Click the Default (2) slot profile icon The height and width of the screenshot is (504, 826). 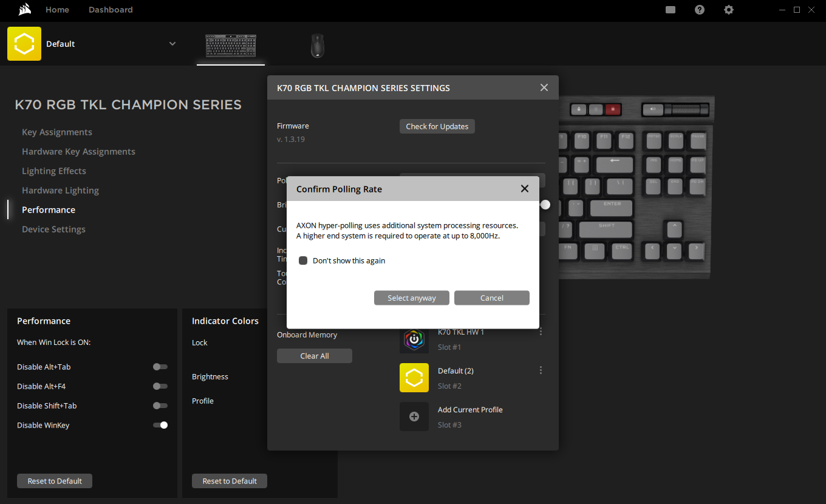[414, 378]
